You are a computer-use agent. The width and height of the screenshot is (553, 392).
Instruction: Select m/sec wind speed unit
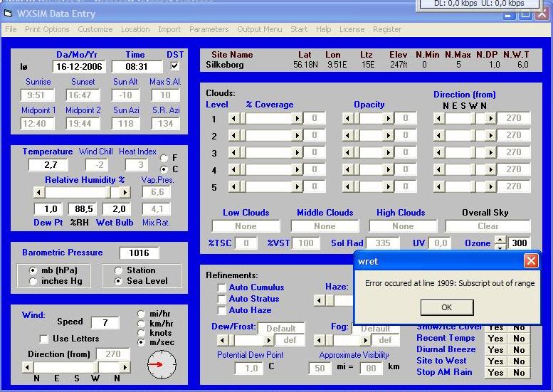tap(141, 342)
